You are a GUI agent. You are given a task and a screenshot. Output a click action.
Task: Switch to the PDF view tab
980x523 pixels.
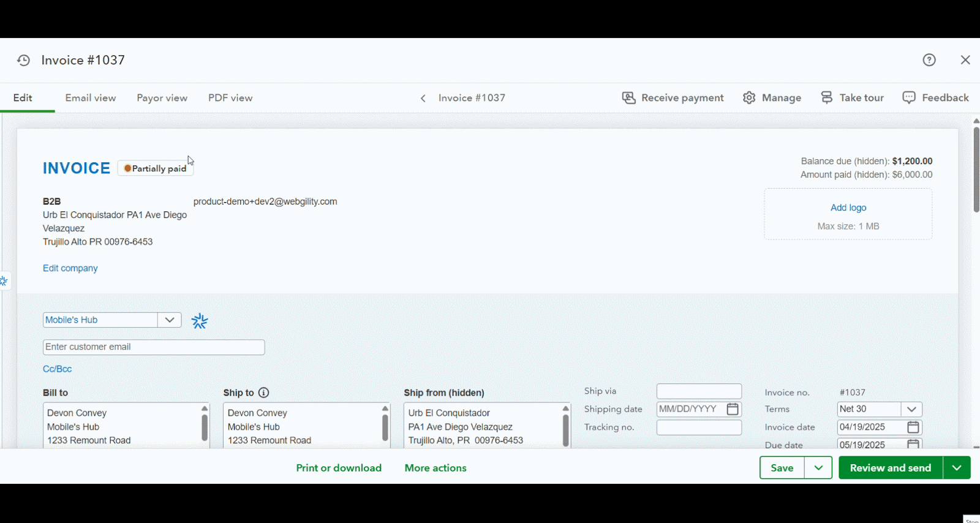click(230, 98)
